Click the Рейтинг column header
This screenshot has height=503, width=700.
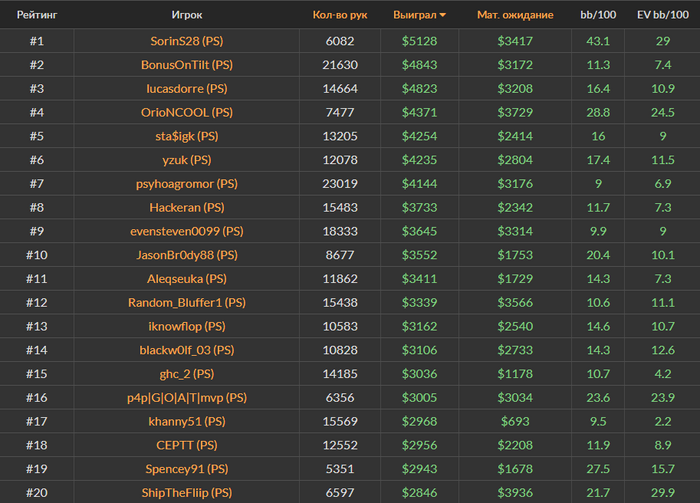37,16
